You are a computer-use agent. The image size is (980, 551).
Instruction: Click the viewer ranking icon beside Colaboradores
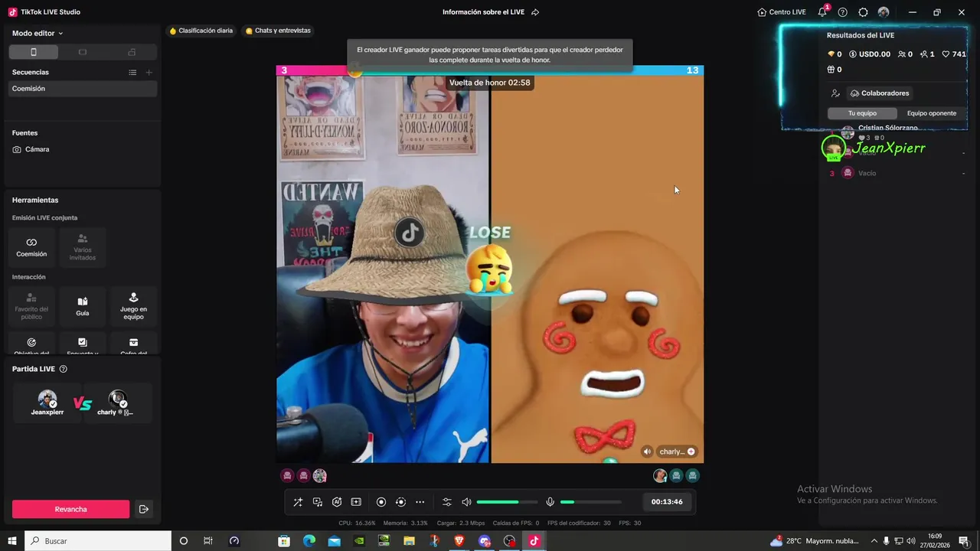835,93
